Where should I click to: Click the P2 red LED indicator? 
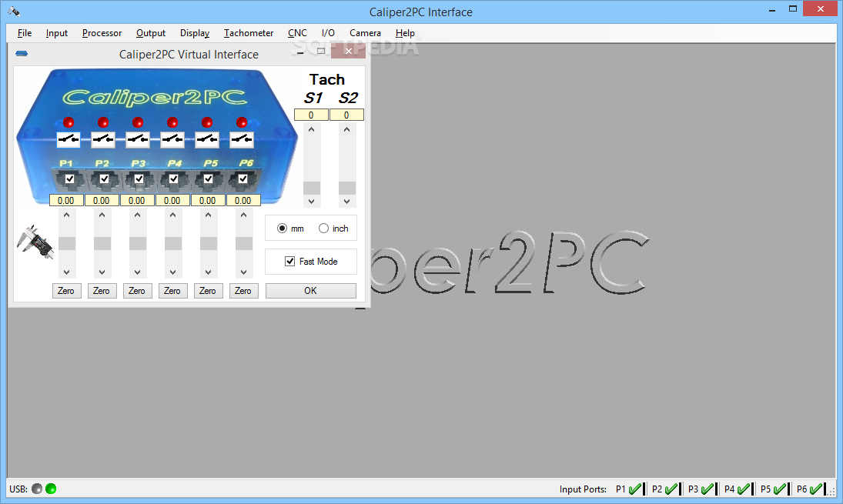pyautogui.click(x=103, y=122)
